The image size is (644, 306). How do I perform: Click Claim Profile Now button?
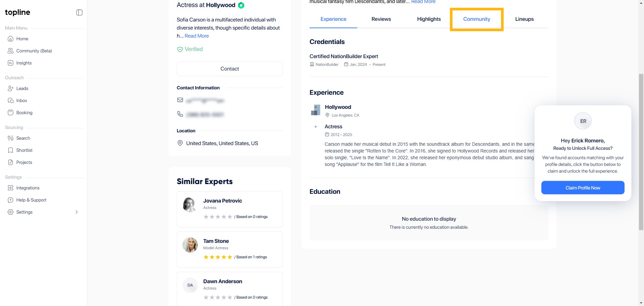(583, 188)
